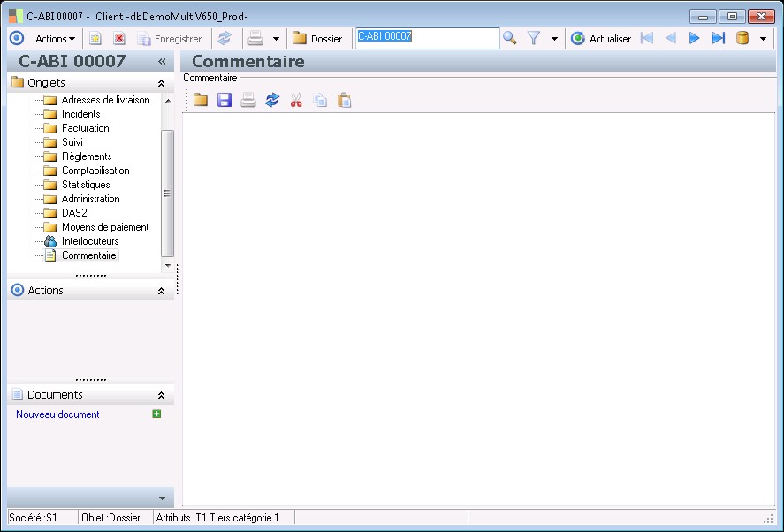Click the blue circle icon beside Actions in toolbar
The height and width of the screenshot is (532, 784).
(x=17, y=39)
